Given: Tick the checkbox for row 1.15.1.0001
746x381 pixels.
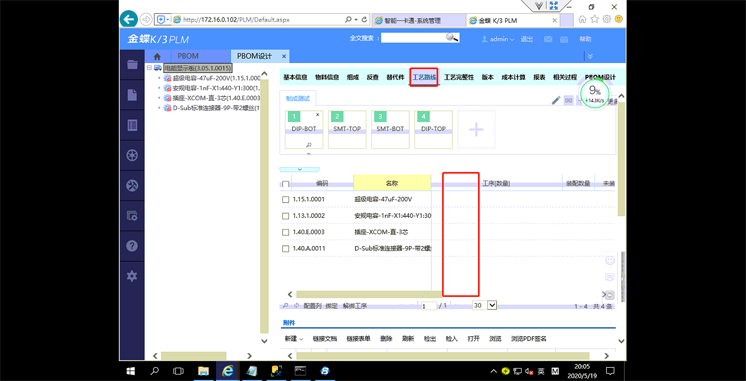Looking at the screenshot, I should tap(285, 200).
